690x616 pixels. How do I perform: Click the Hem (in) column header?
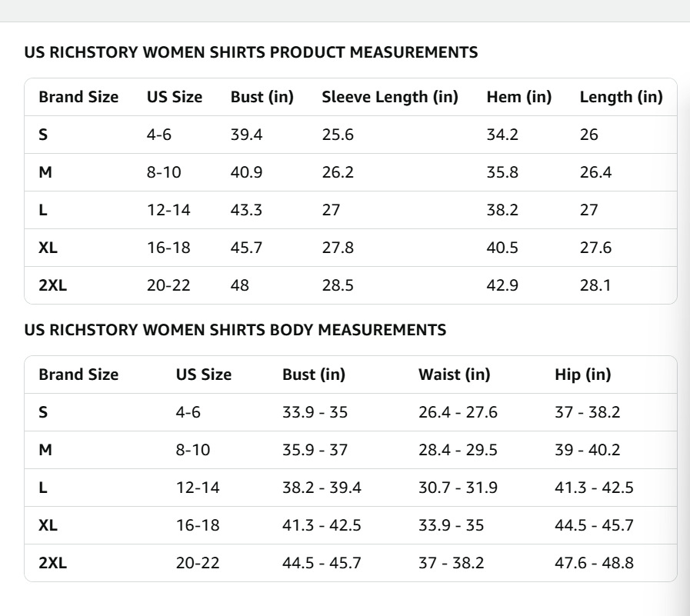point(518,97)
